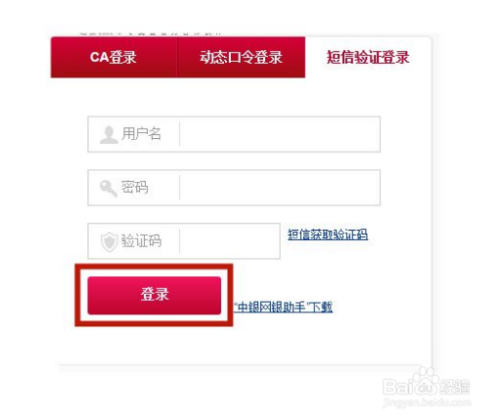Click the jingyan.baidu.com watermark URL

click(x=427, y=402)
